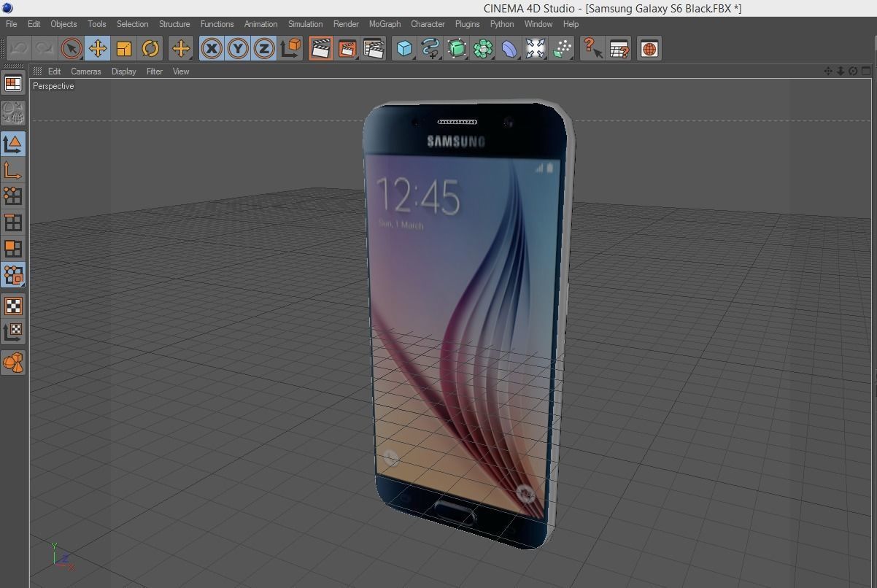Click the Make Editable icon
Screen dimensions: 877x588
13,112
